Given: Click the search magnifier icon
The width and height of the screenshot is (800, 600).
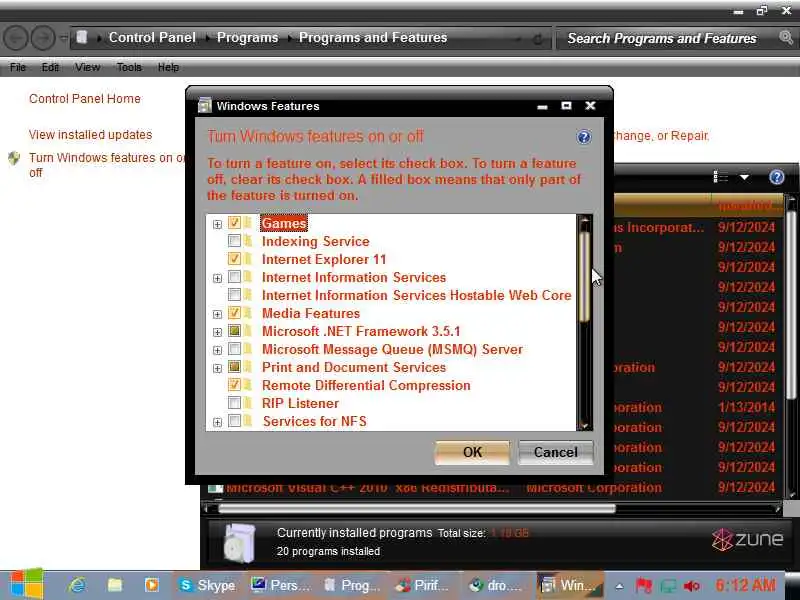Looking at the screenshot, I should 786,38.
